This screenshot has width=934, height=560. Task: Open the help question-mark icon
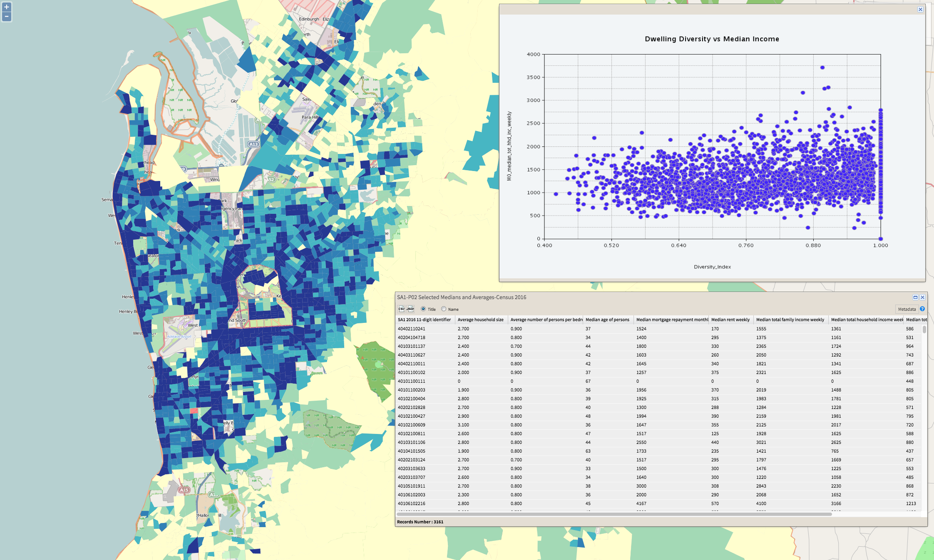tap(922, 309)
